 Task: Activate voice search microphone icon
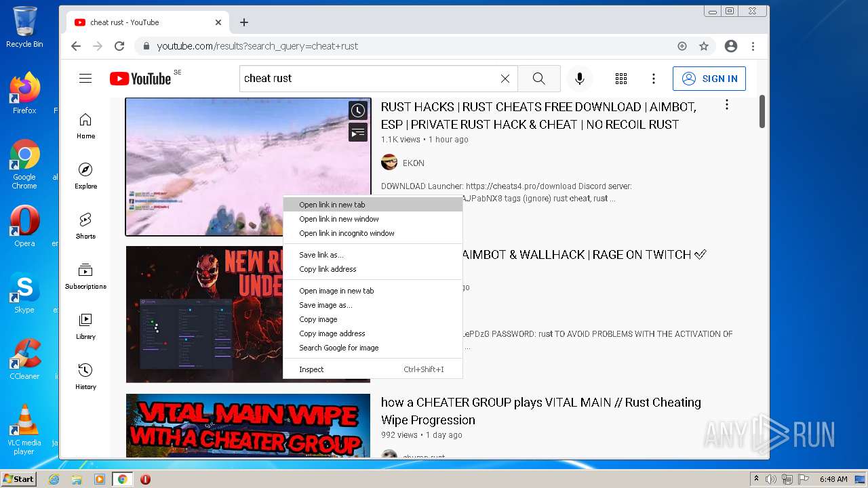click(x=580, y=79)
